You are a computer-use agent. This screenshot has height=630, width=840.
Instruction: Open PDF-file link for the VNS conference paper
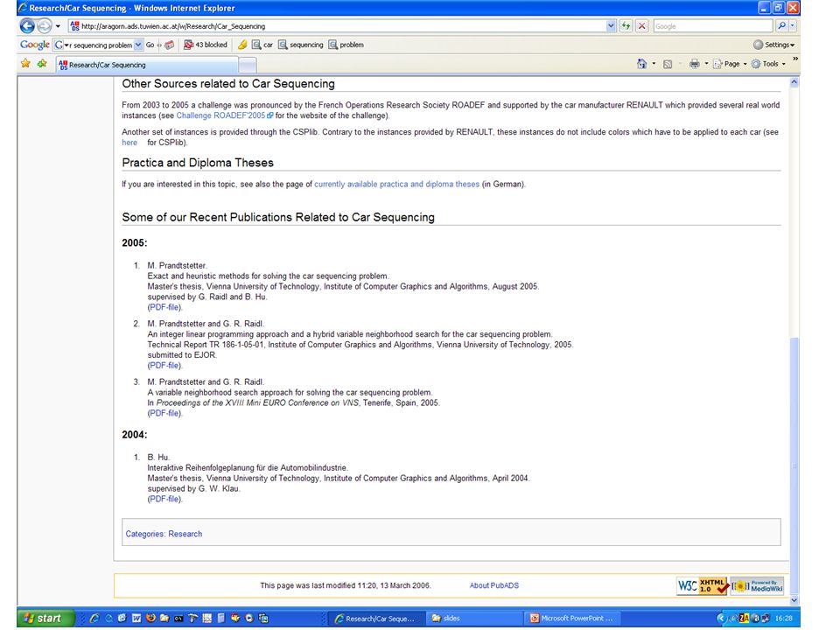coord(164,413)
